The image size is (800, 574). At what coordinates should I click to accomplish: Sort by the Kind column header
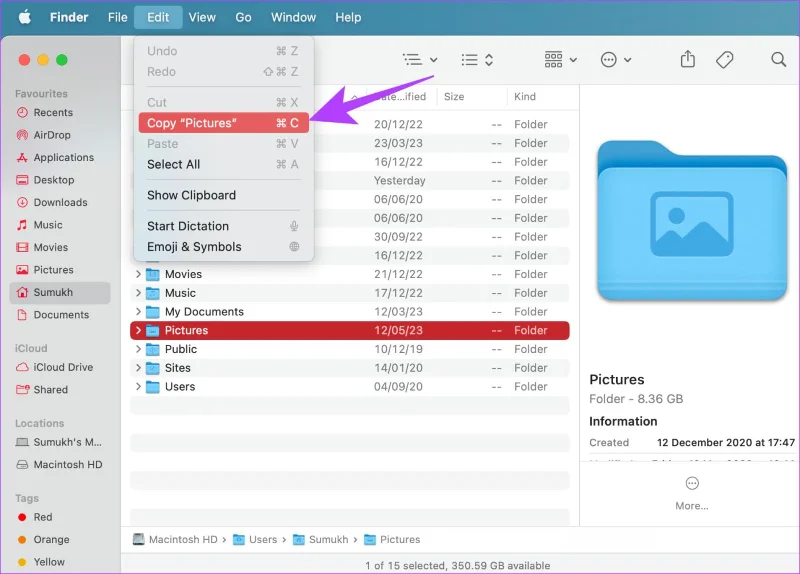pos(524,96)
